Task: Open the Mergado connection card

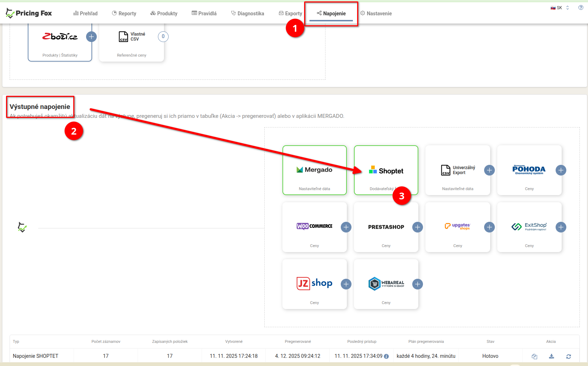Action: tap(314, 170)
